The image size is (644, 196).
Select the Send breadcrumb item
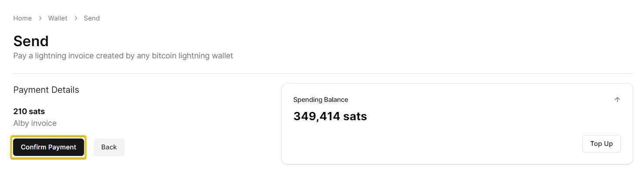coord(92,18)
